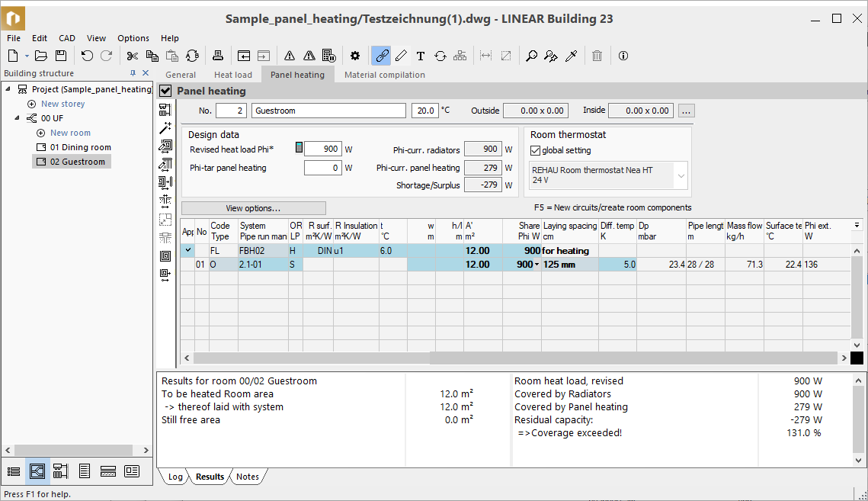Screen dimensions: 868x501
Task: Click the room name field Guestroom
Action: point(328,111)
